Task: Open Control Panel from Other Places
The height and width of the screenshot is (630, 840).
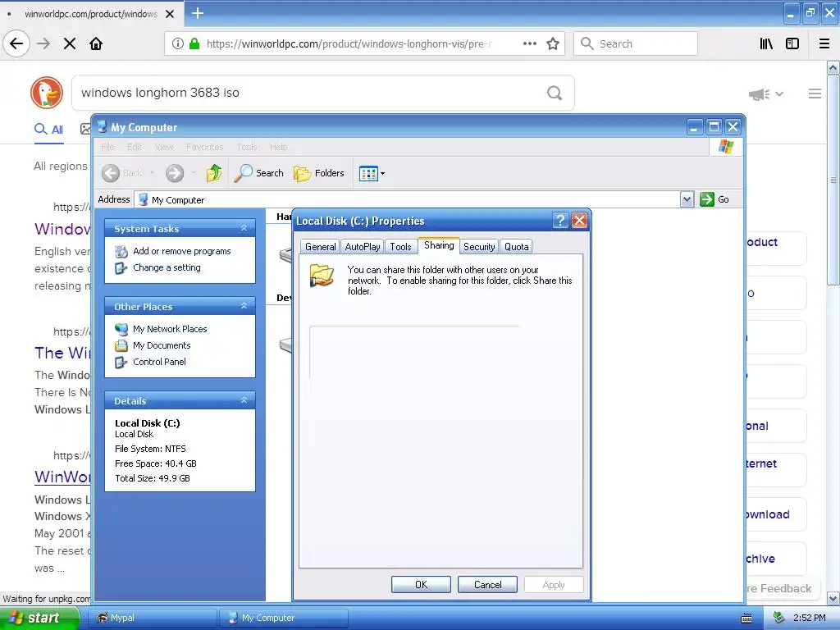Action: pos(159,362)
